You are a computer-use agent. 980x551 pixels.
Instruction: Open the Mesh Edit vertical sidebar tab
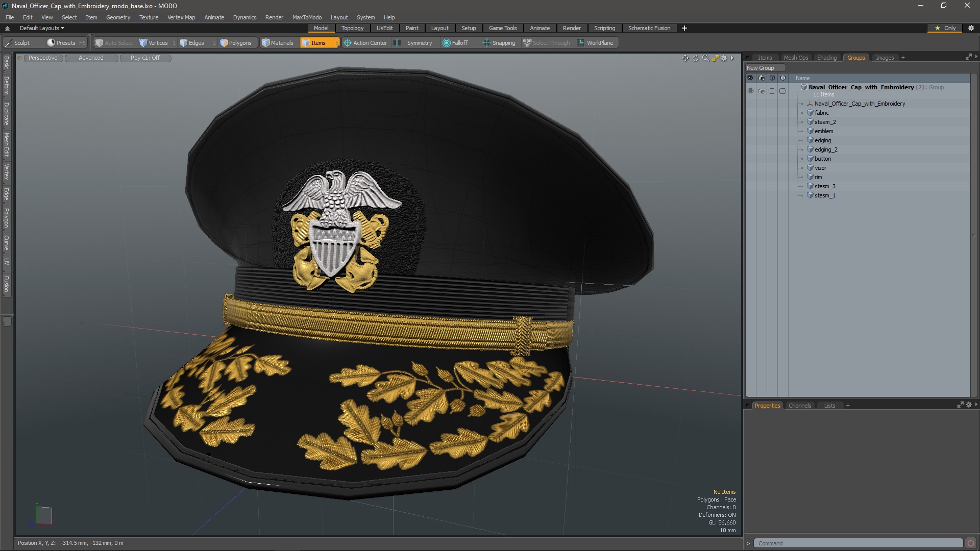pos(6,145)
